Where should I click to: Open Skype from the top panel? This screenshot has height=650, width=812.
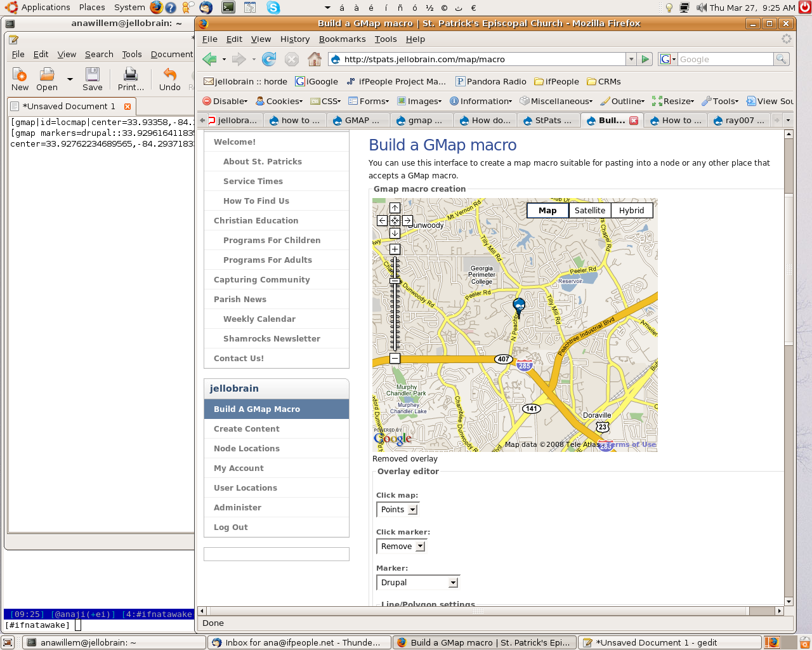point(273,8)
